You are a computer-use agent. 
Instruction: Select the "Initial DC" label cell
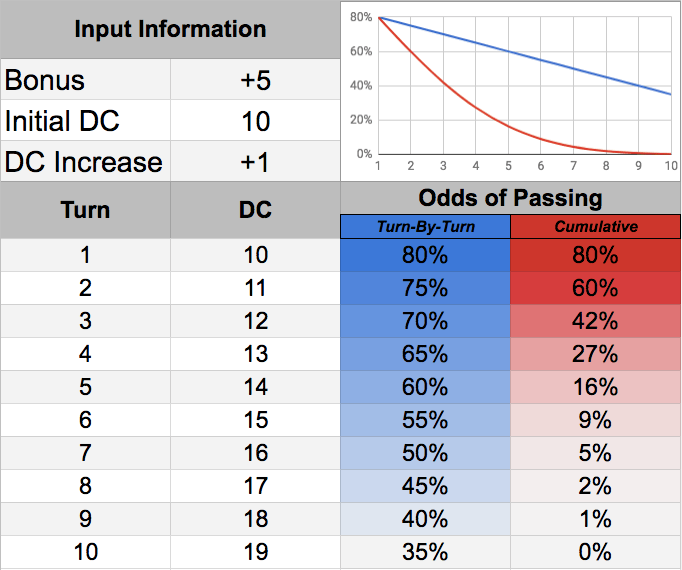point(85,121)
